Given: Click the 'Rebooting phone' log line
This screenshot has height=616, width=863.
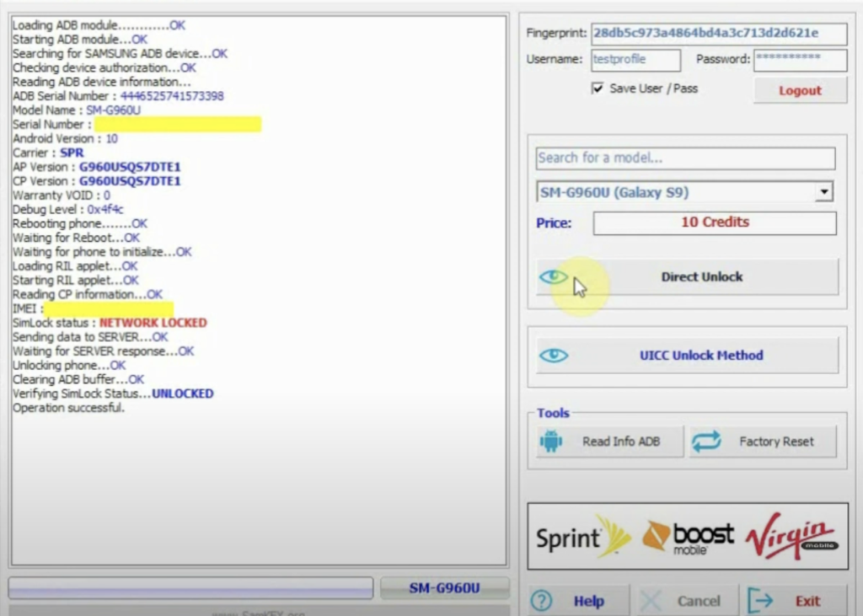Looking at the screenshot, I should 80,224.
